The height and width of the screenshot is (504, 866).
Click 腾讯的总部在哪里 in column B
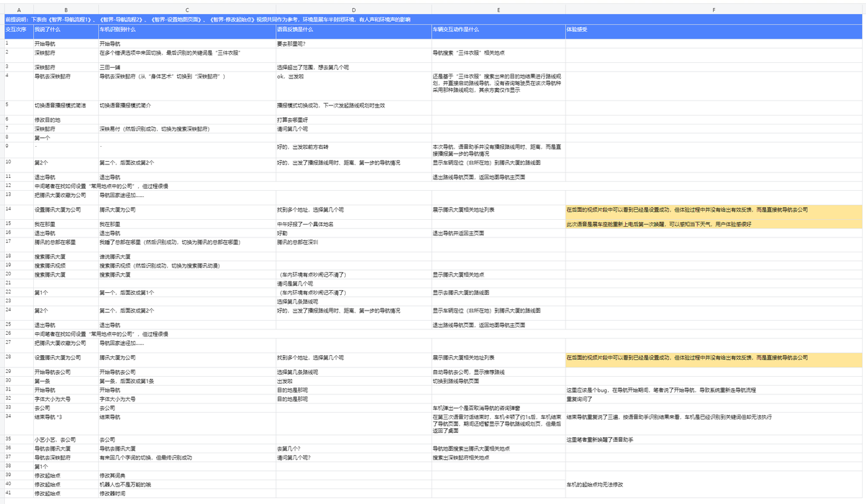[66, 244]
